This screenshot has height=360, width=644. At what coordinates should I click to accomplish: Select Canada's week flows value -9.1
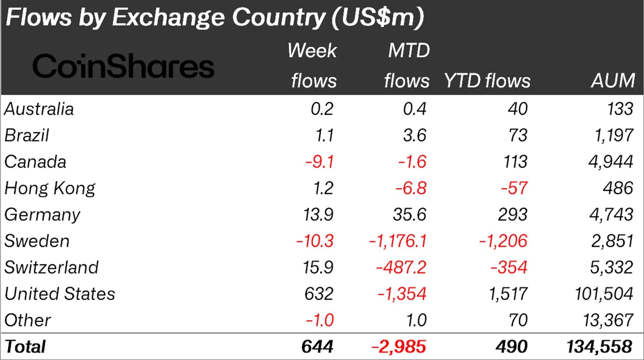(x=320, y=162)
